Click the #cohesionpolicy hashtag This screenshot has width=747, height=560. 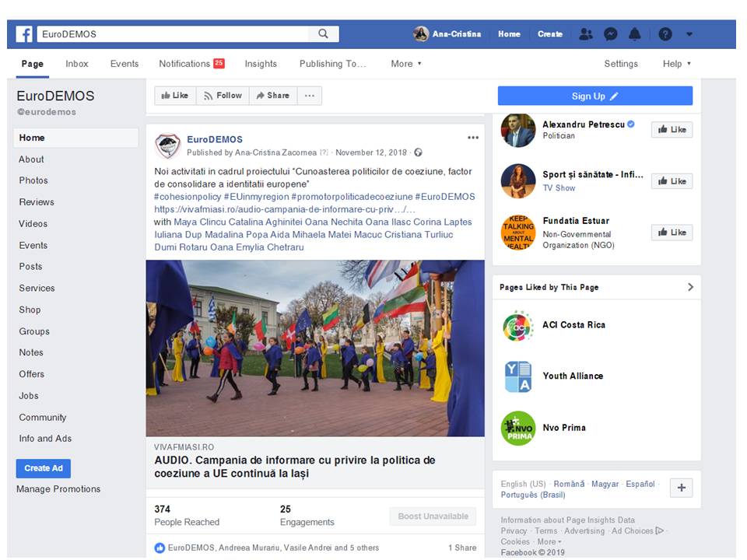pos(188,197)
